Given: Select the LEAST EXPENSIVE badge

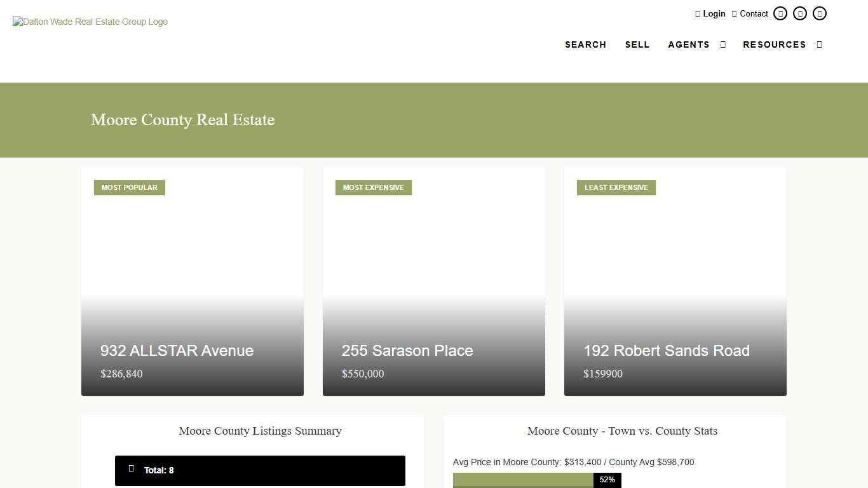Looking at the screenshot, I should tap(616, 187).
